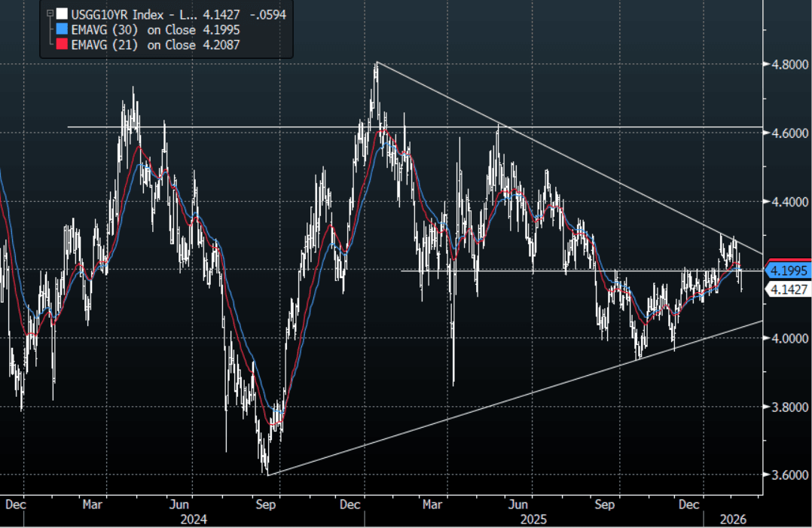Click the 4.1995 value in the legend

tap(221, 30)
